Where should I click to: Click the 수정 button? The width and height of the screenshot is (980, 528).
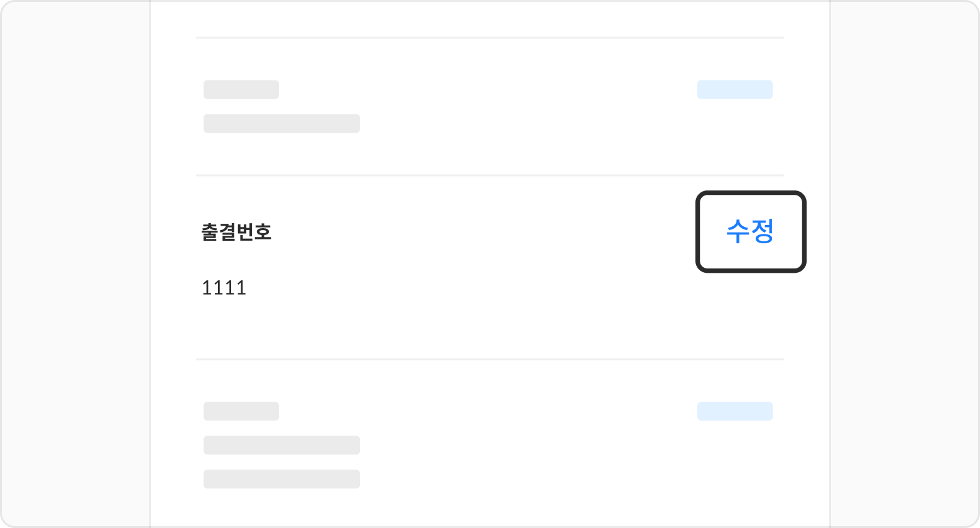click(x=750, y=231)
